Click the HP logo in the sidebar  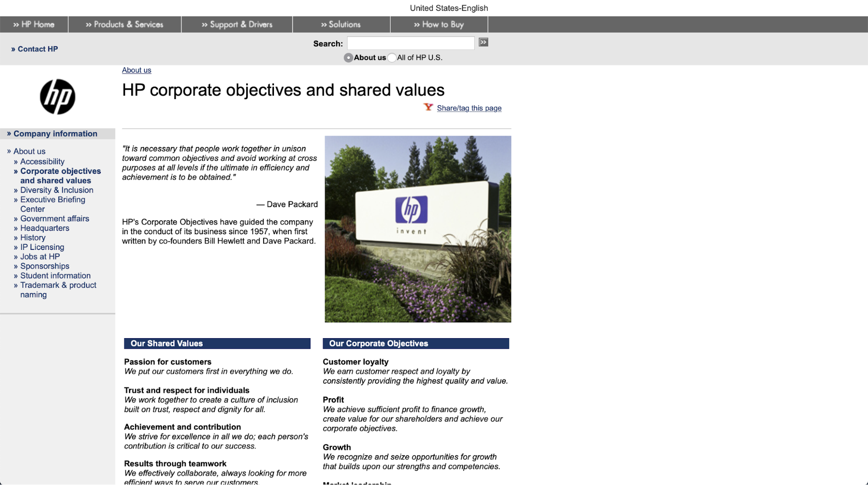pos(57,96)
